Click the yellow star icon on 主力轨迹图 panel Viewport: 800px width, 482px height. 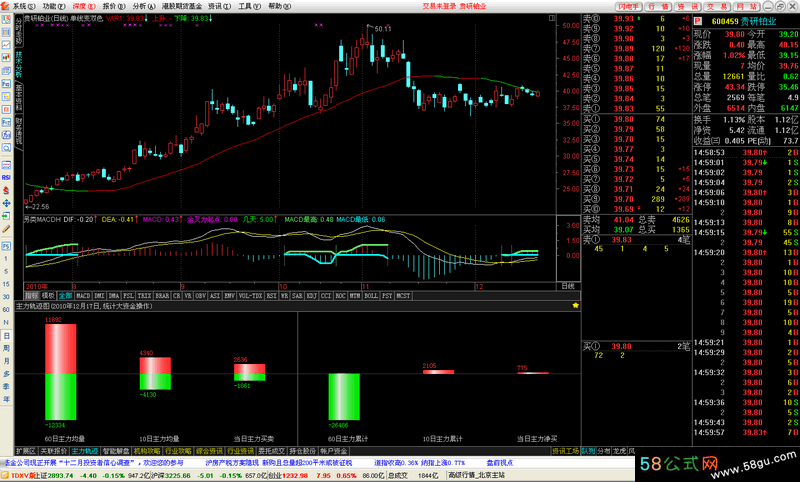tap(576, 306)
